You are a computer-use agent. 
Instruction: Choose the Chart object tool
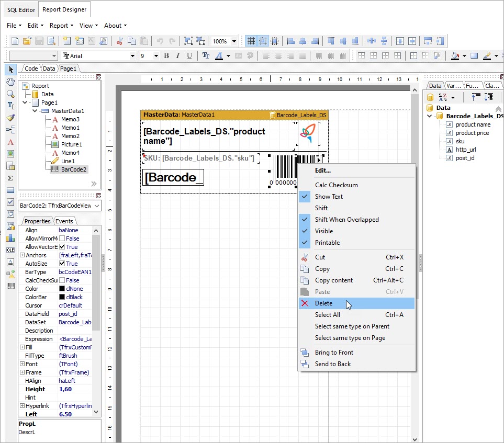tap(10, 238)
